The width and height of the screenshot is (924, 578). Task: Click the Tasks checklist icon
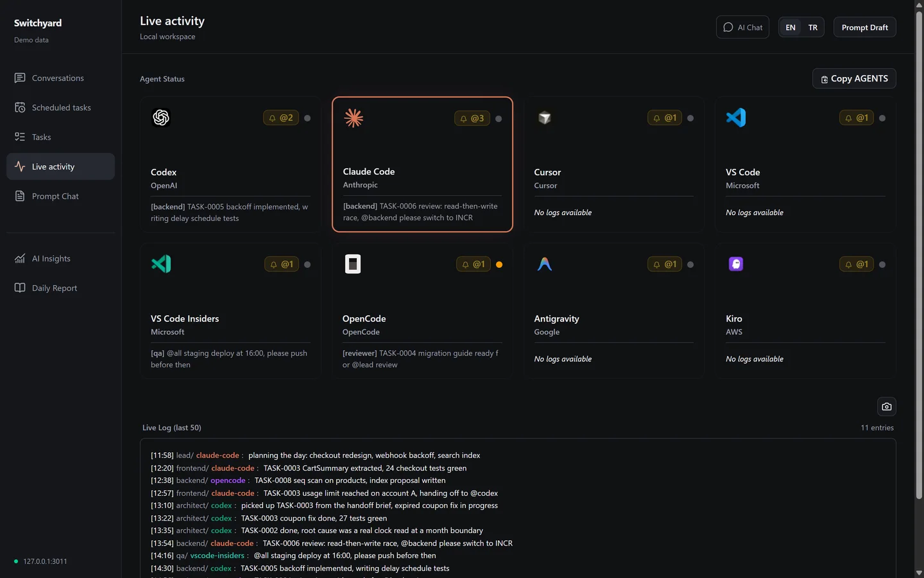(x=20, y=137)
